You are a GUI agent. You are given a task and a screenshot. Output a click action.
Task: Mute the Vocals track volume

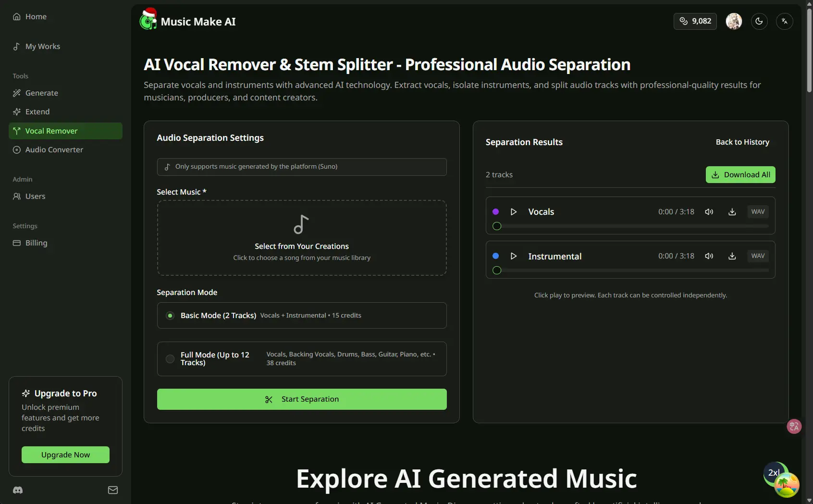709,212
